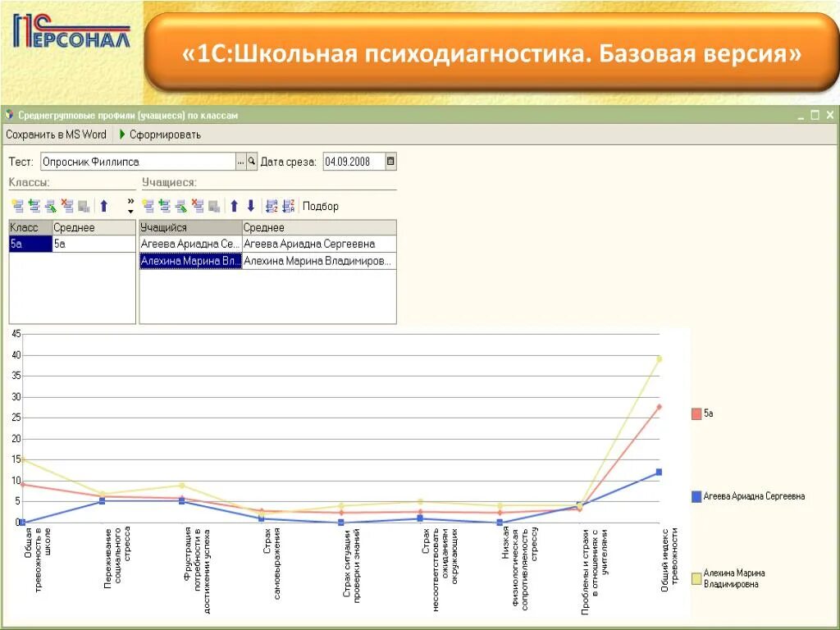Click the Подбор button
The width and height of the screenshot is (840, 630).
pyautogui.click(x=321, y=206)
